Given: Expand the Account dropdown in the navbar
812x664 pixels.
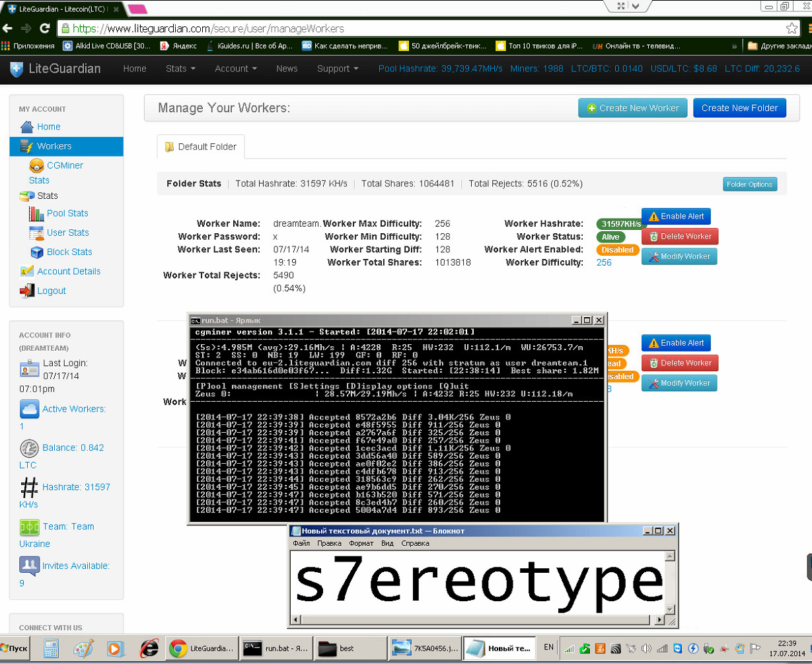Looking at the screenshot, I should [x=236, y=69].
